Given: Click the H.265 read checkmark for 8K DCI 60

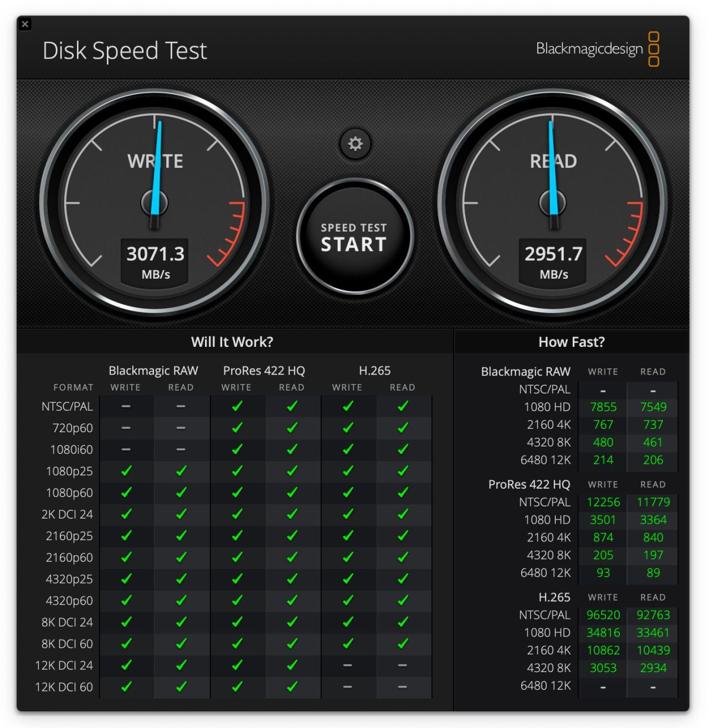Looking at the screenshot, I should [x=403, y=644].
